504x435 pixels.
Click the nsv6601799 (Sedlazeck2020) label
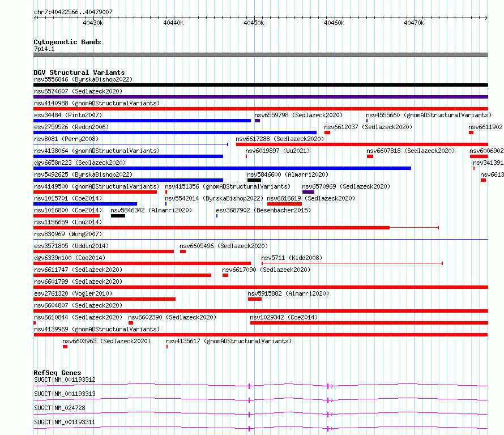[78, 282]
